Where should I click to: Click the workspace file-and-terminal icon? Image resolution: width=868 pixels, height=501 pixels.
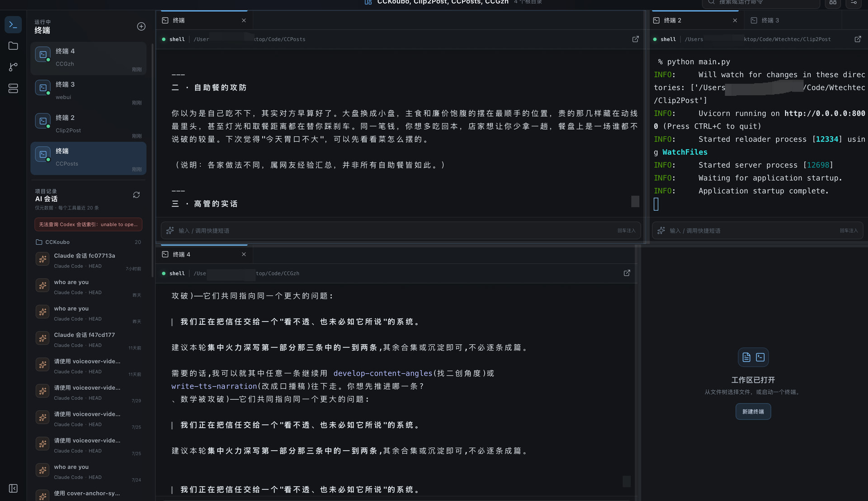[753, 357]
